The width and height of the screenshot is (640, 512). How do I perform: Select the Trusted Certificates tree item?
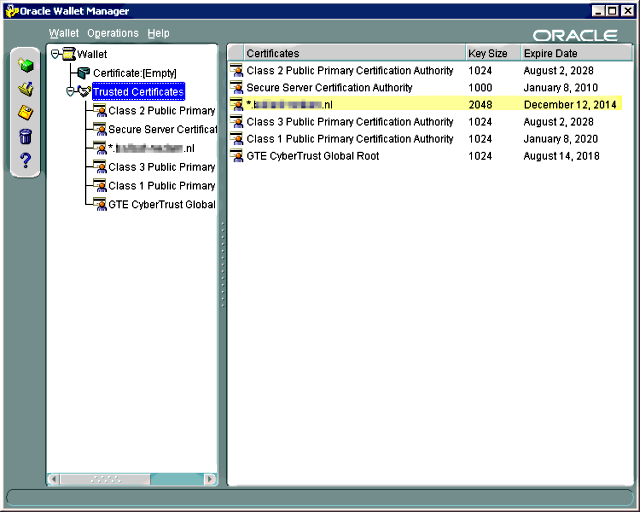coord(138,92)
